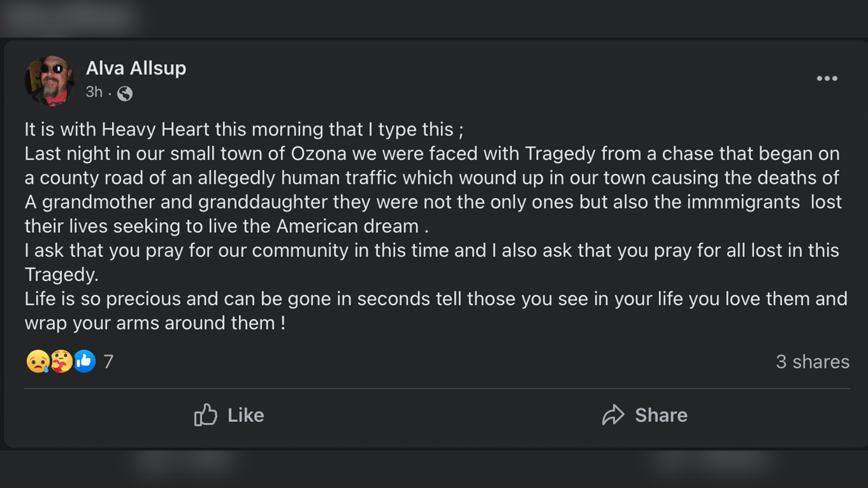Click the sad face reaction emoji
Viewport: 868px width, 488px height.
(38, 361)
